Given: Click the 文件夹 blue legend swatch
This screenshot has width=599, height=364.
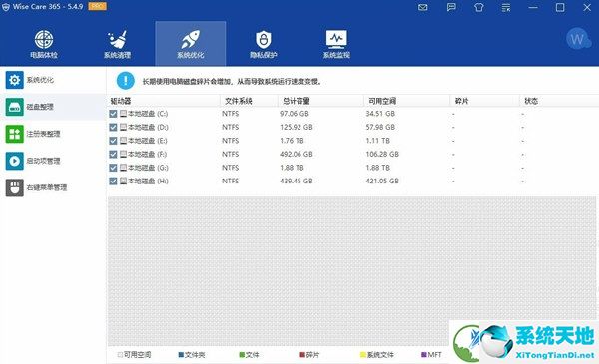Looking at the screenshot, I should 181,355.
